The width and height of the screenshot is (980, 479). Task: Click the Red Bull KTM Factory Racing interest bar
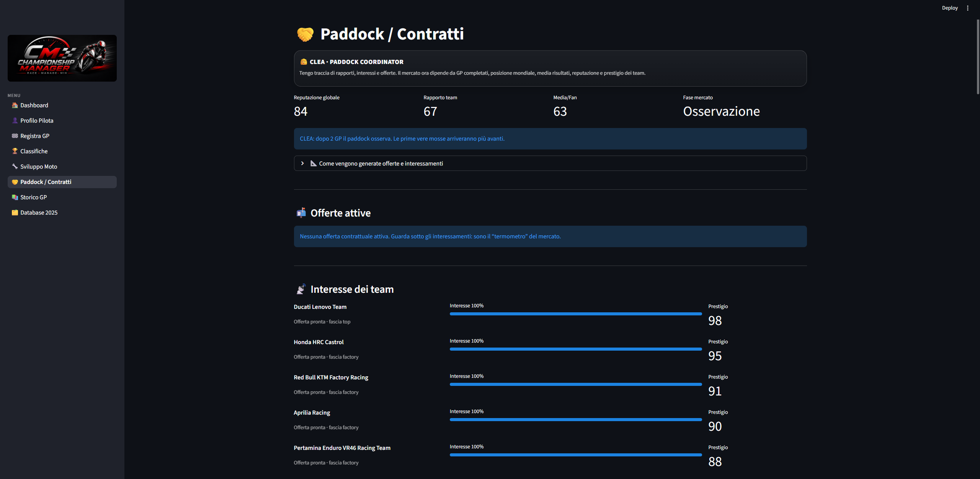click(576, 384)
